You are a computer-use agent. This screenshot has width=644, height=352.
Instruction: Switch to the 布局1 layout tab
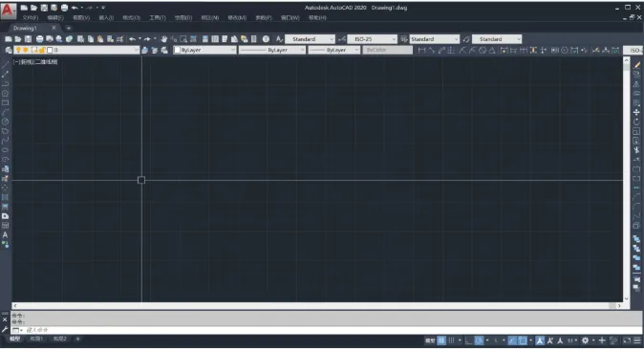coord(36,339)
